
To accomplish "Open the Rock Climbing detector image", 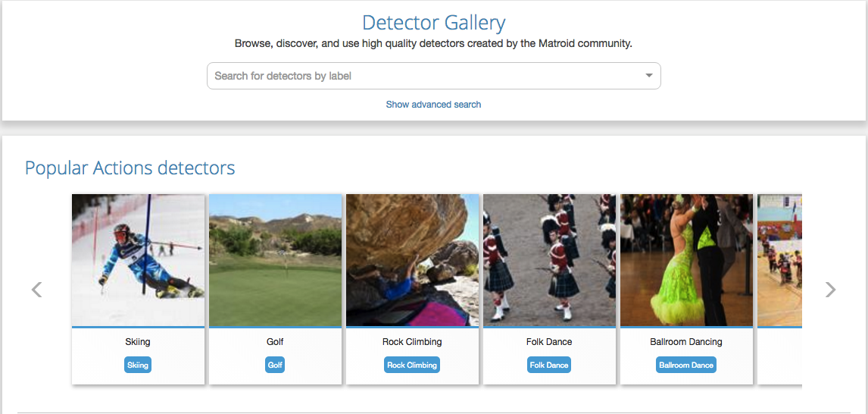I will [x=412, y=260].
